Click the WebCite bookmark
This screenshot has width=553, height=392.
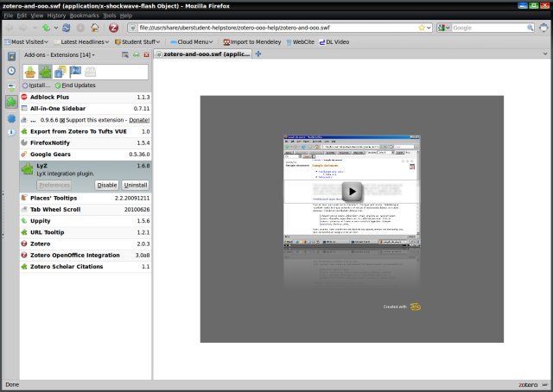[x=300, y=42]
